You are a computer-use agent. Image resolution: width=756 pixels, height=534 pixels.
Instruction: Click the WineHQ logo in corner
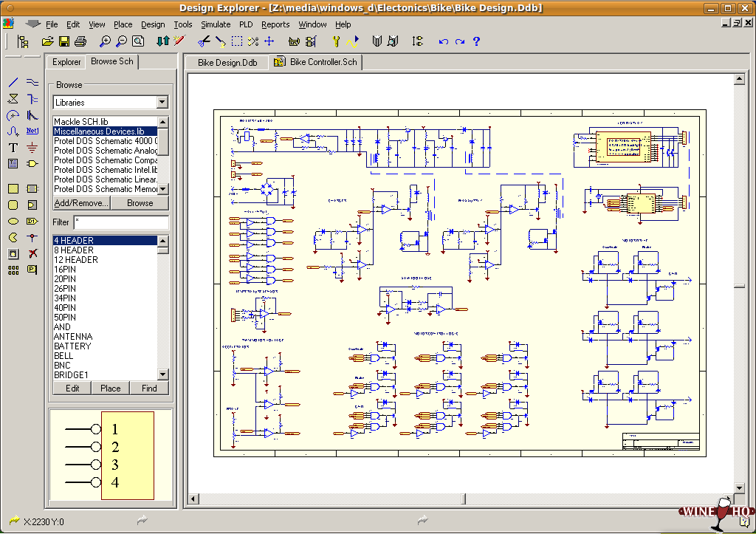click(716, 514)
